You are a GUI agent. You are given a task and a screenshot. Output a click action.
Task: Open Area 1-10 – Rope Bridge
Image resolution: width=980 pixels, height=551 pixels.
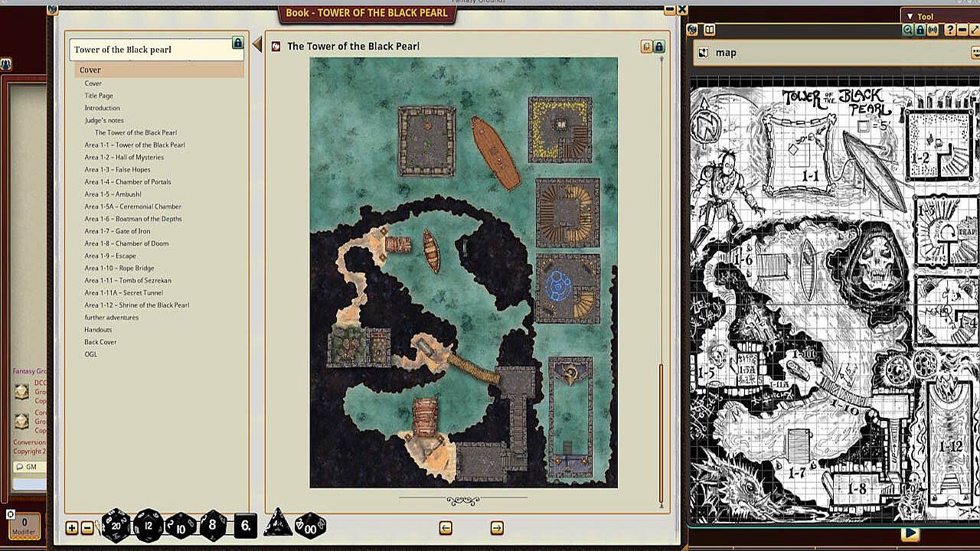click(x=119, y=268)
